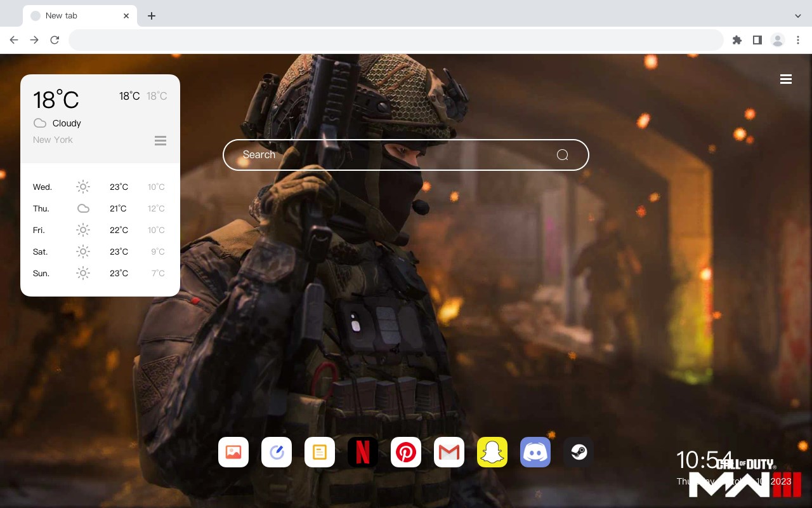Viewport: 812px width, 508px height.
Task: Select the Wed. forecast row
Action: click(100, 187)
